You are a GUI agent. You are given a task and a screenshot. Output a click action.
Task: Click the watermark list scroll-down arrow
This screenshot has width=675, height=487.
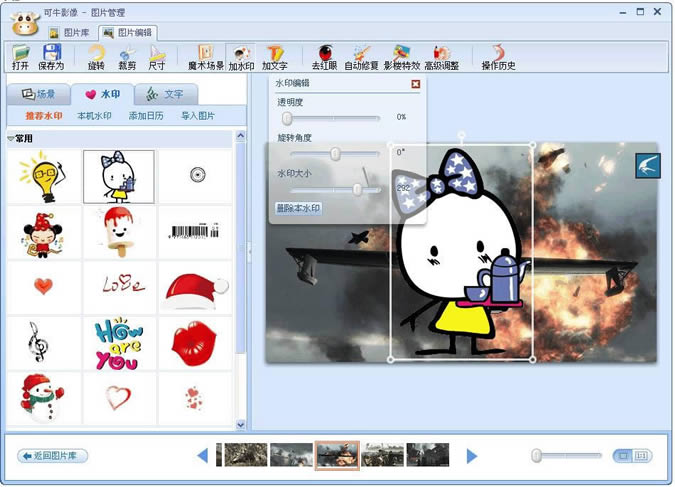(x=241, y=425)
